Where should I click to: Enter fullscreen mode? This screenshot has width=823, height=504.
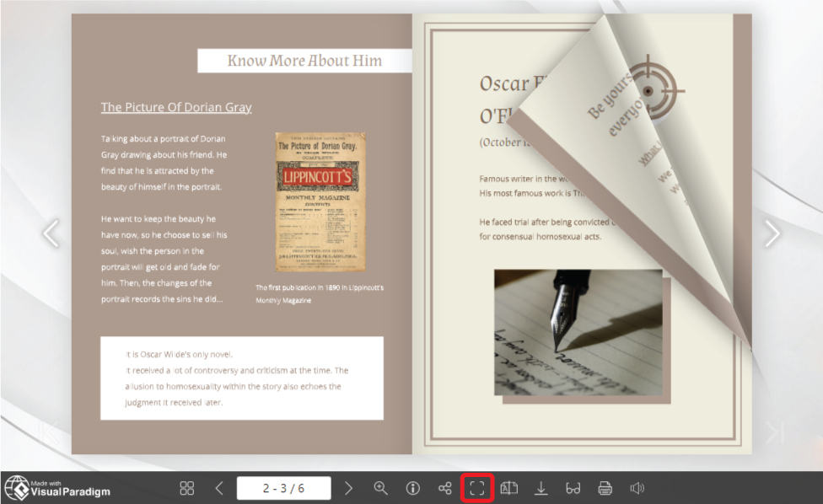(476, 488)
